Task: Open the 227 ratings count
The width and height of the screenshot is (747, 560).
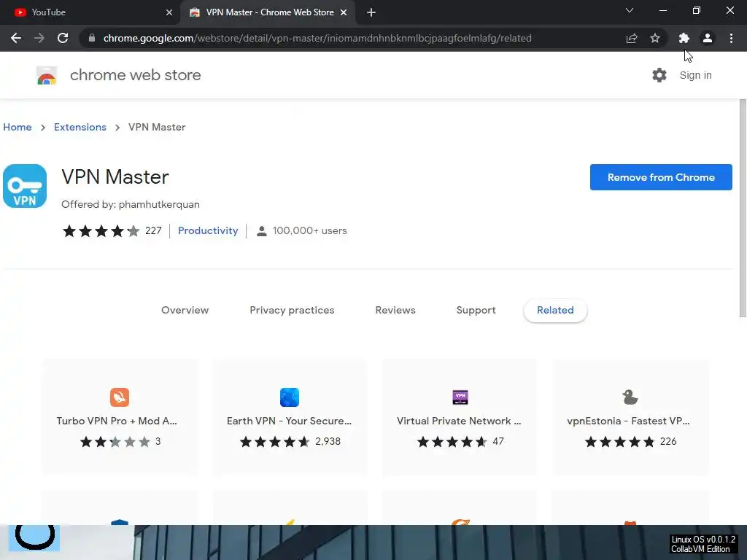Action: coord(153,231)
